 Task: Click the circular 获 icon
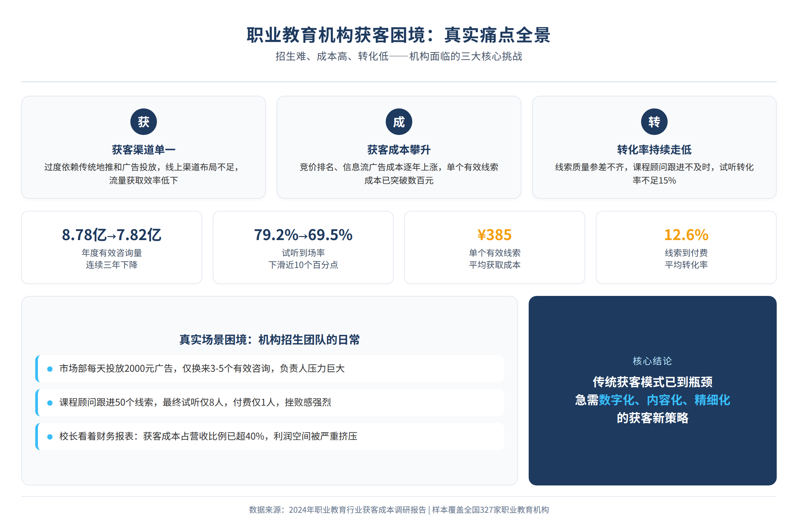pyautogui.click(x=144, y=121)
